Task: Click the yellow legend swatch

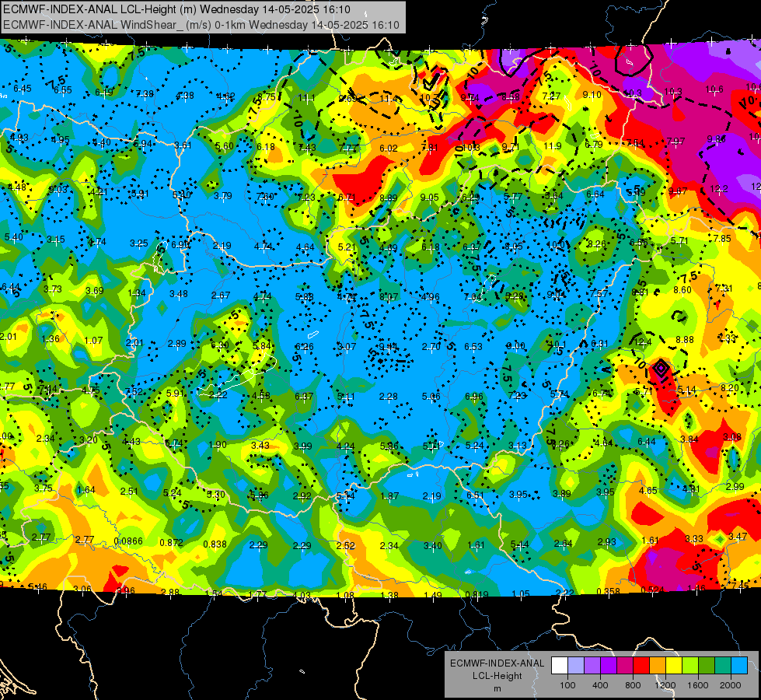Action: [x=674, y=666]
